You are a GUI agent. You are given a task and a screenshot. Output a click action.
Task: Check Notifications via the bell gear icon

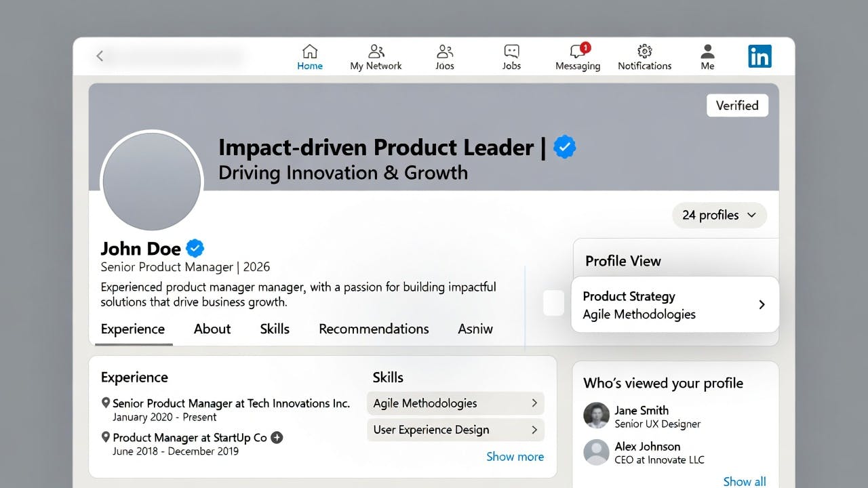click(x=644, y=51)
